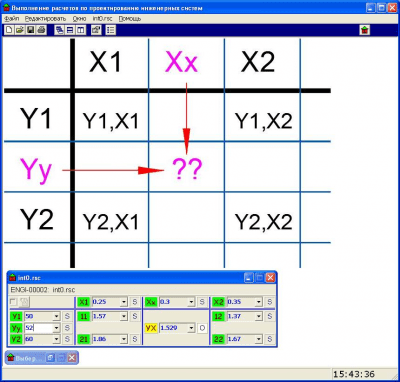The width and height of the screenshot is (400, 382).
Task: Open the Окно menu
Action: coord(79,19)
